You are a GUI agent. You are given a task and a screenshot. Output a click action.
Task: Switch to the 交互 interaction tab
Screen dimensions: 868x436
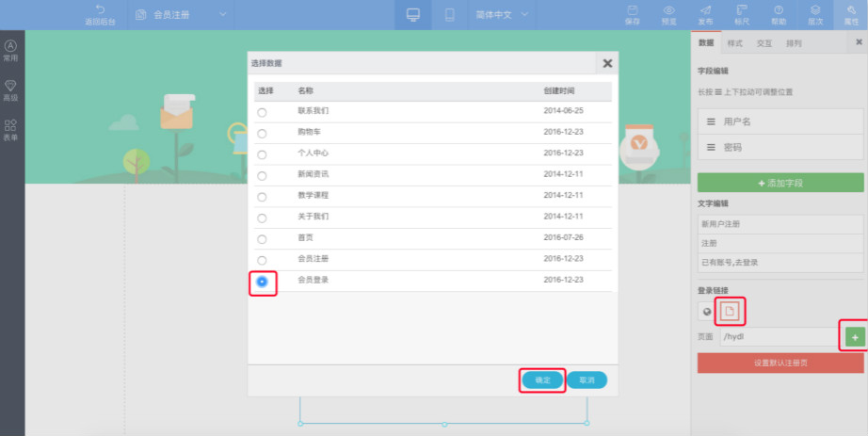click(x=764, y=43)
